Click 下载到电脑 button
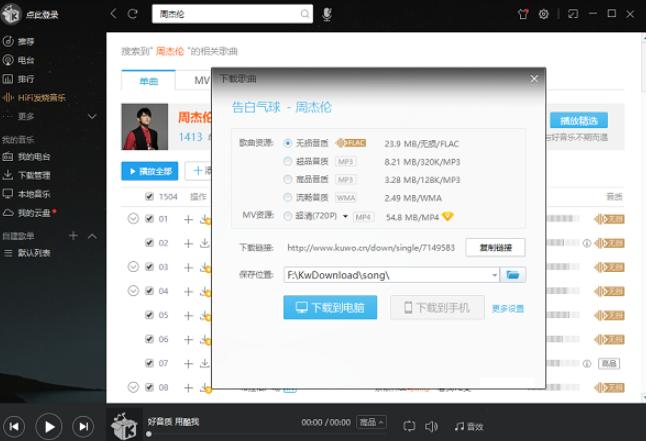 330,307
